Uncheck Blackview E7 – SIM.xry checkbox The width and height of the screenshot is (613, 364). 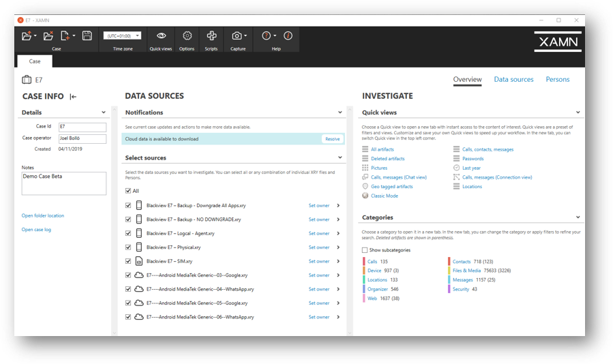128,261
